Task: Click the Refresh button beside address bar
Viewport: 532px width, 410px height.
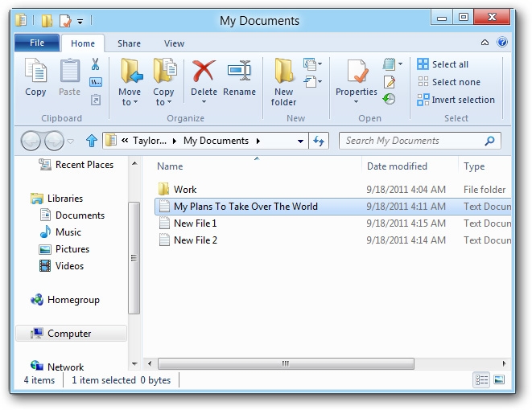Action: coord(319,141)
